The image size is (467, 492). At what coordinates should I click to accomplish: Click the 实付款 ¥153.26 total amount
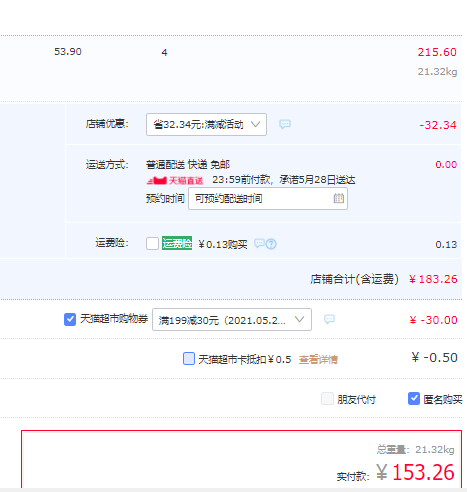415,472
